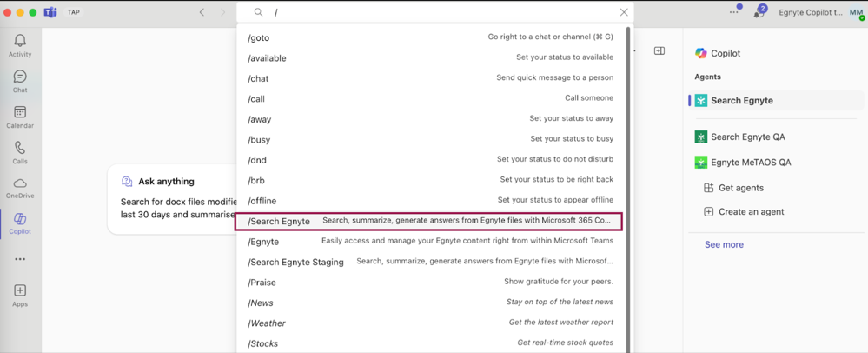The image size is (868, 353).
Task: Click the search magnifier icon
Action: [x=259, y=12]
